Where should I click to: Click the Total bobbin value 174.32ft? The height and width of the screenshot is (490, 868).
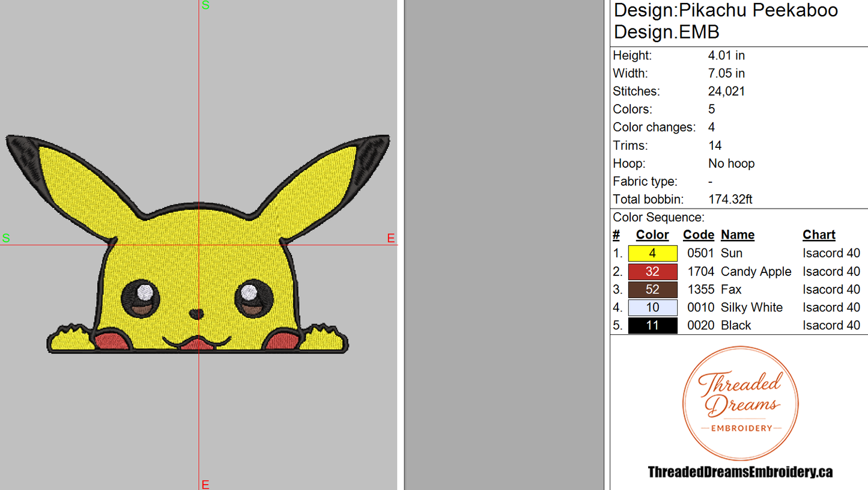tap(730, 199)
